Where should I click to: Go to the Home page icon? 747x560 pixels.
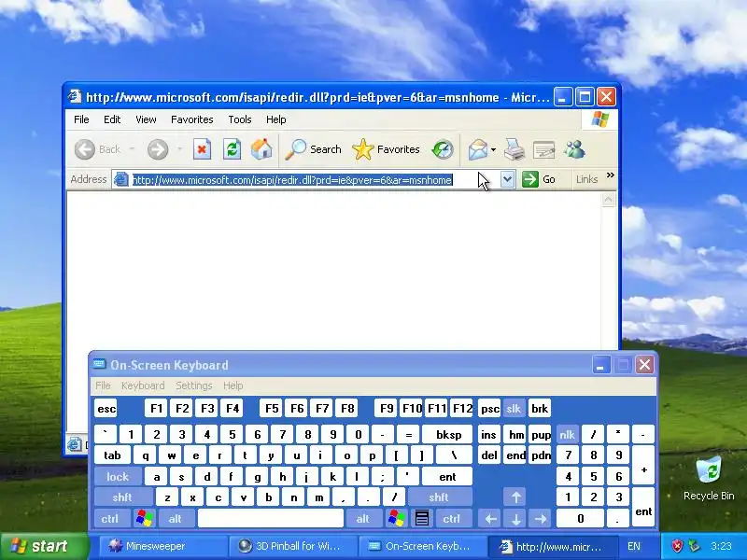pyautogui.click(x=261, y=149)
